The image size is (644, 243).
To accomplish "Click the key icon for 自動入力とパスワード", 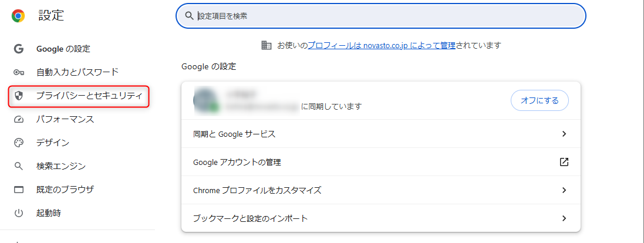I will tap(18, 72).
